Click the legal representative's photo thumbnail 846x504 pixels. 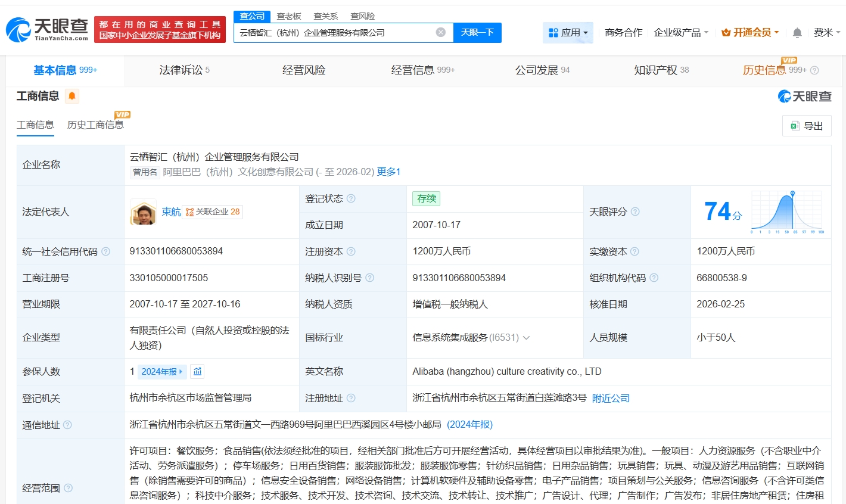(x=143, y=212)
